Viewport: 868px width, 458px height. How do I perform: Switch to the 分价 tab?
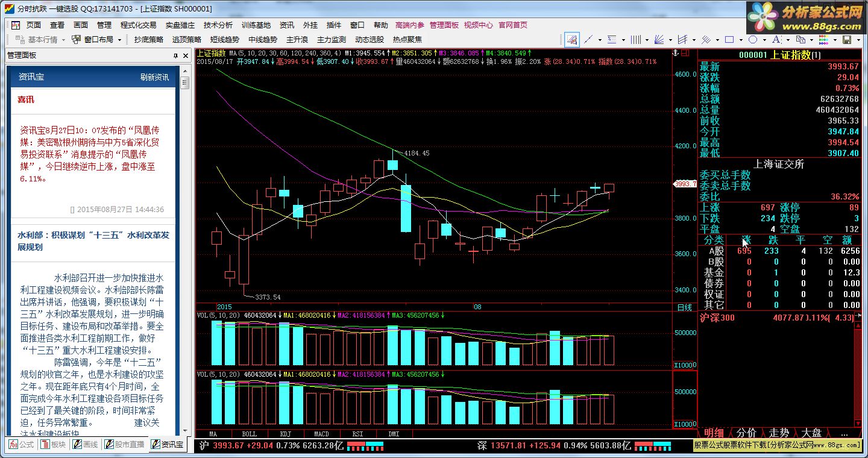(x=747, y=433)
